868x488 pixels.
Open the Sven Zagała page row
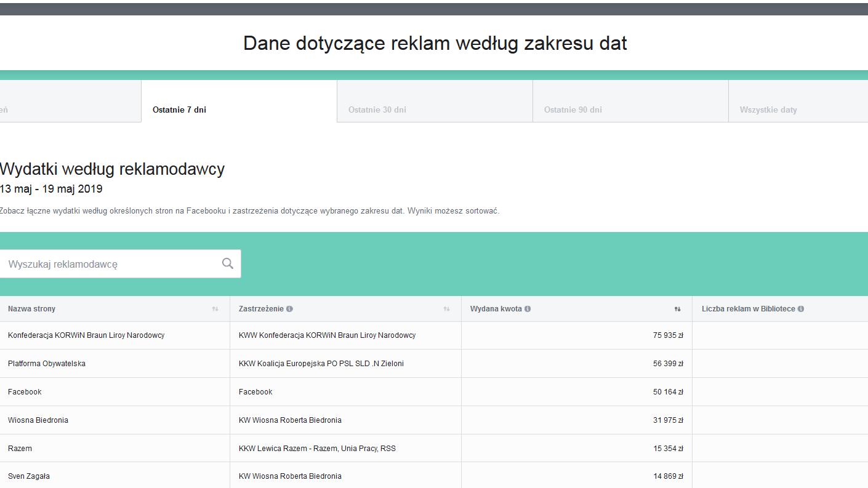29,476
